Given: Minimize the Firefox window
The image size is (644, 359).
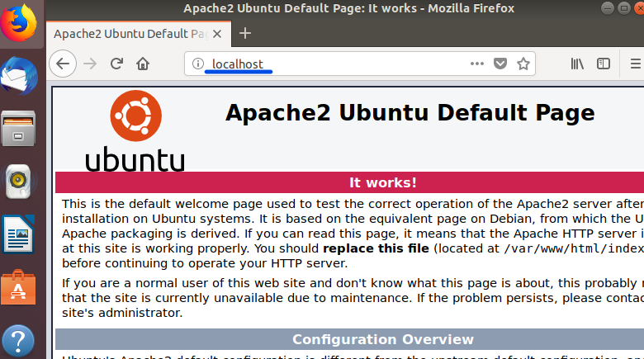Looking at the screenshot, I should pyautogui.click(x=608, y=8).
